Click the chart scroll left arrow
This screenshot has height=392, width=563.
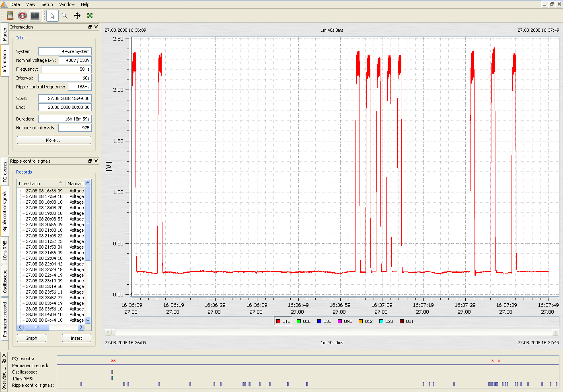click(108, 333)
